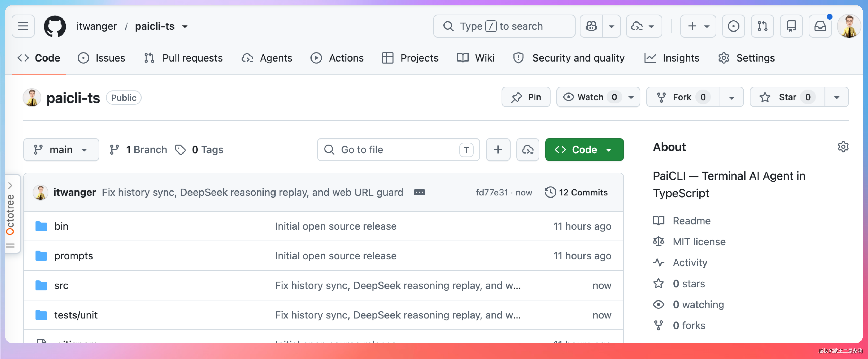View the Insights tab
Screen dimensions: 868x359
pyautogui.click(x=672, y=58)
